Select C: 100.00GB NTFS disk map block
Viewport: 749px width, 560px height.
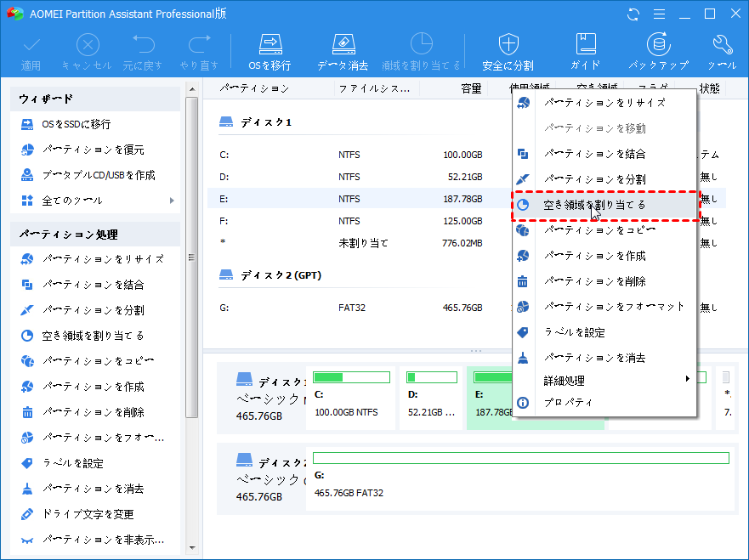pyautogui.click(x=350, y=399)
